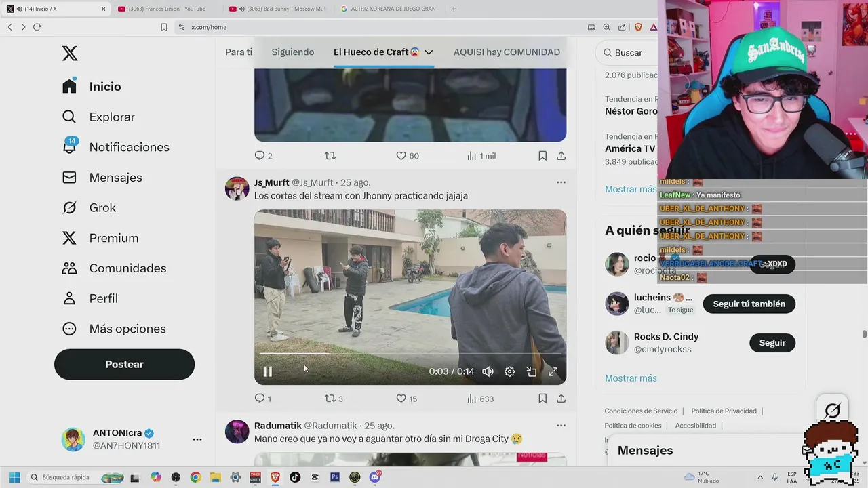
Task: Share Js_Murft post
Action: coord(561,399)
